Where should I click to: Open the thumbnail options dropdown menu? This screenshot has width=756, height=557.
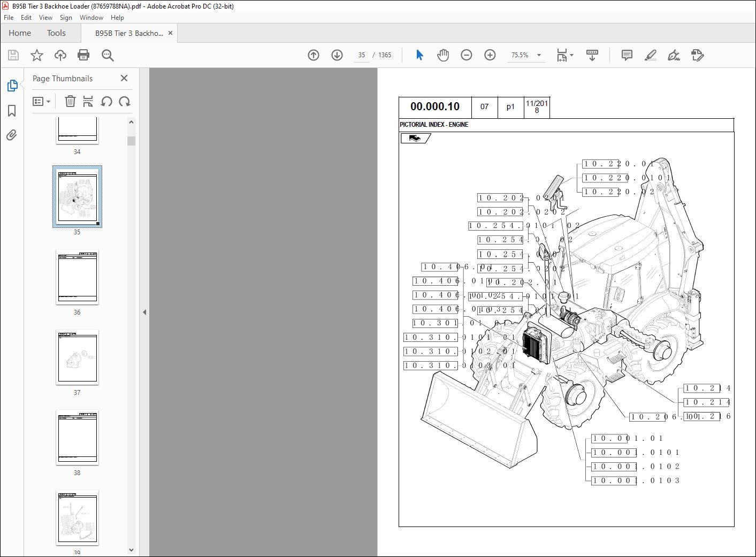point(42,101)
